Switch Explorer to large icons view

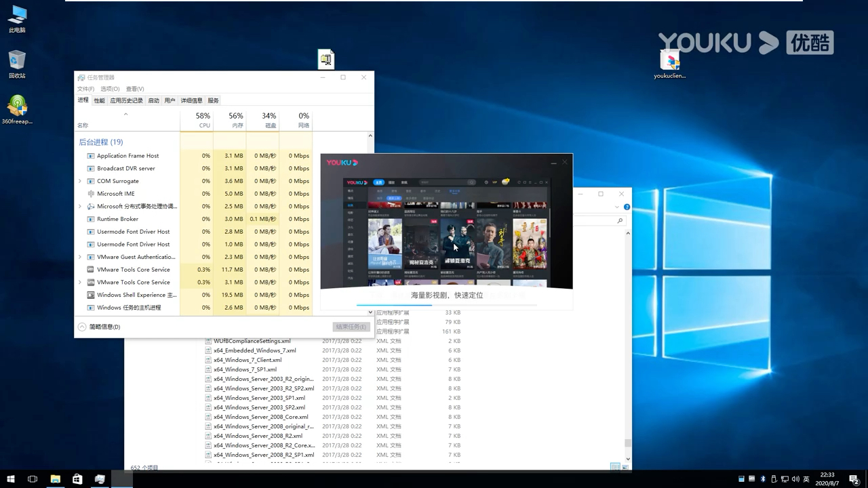pyautogui.click(x=624, y=467)
